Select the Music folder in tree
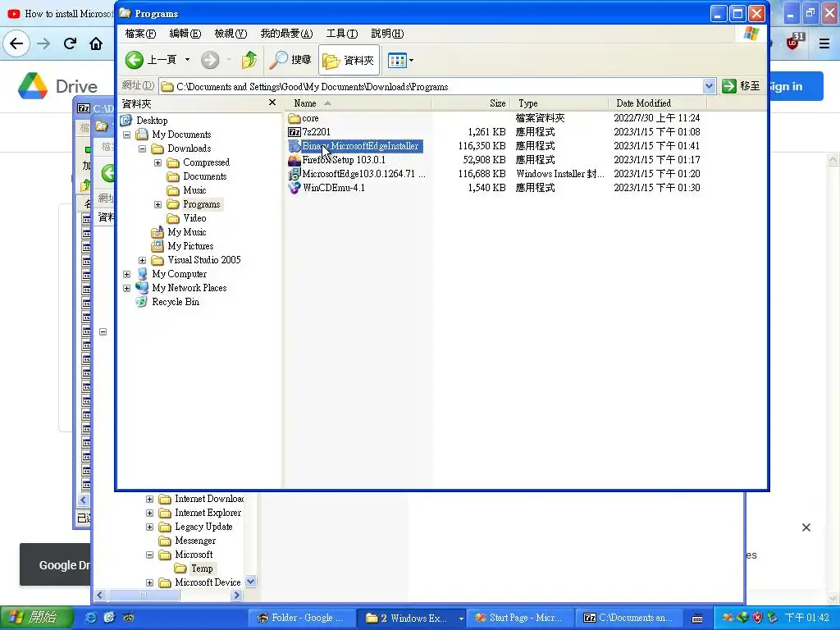This screenshot has height=630, width=840. (194, 190)
